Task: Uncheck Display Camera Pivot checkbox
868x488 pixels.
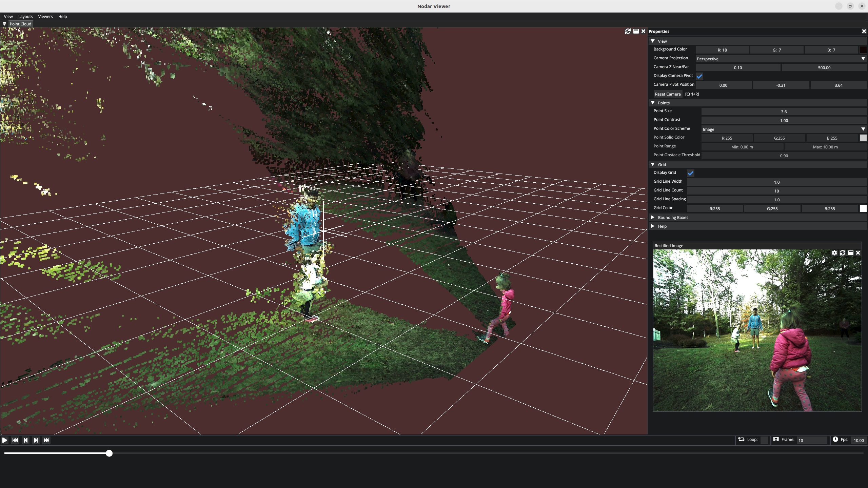Action: tap(699, 76)
